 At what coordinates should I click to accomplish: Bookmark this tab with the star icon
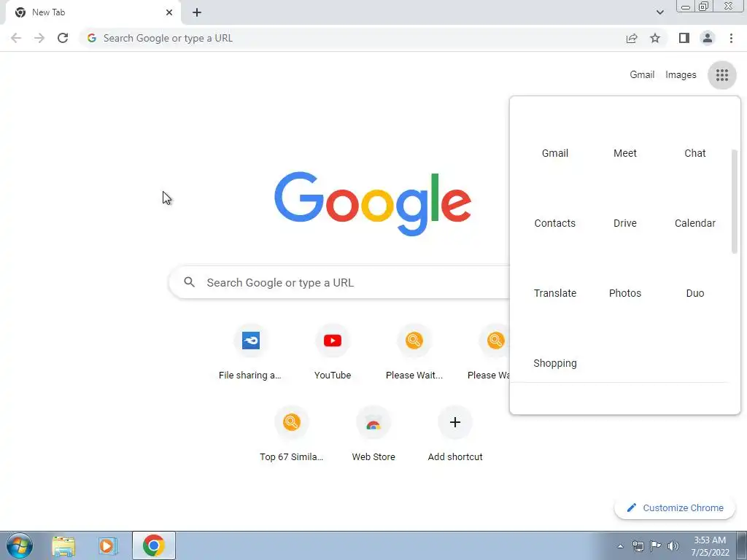[x=655, y=38]
